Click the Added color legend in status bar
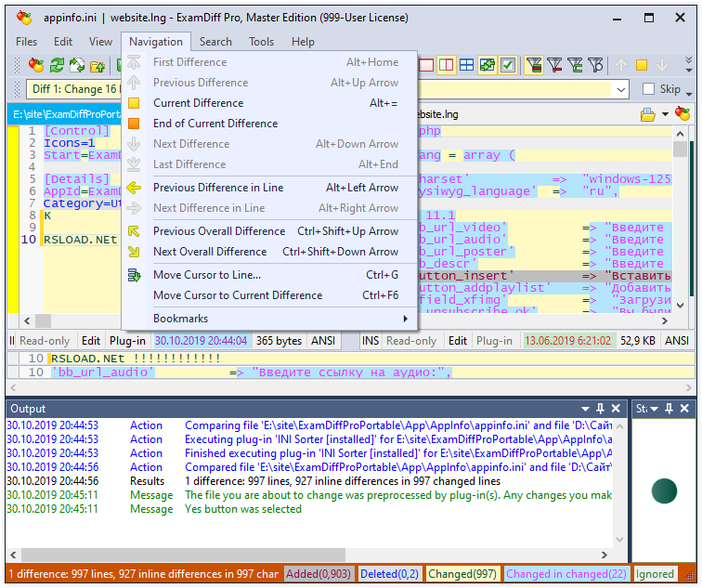This screenshot has height=588, width=702. coord(318,574)
